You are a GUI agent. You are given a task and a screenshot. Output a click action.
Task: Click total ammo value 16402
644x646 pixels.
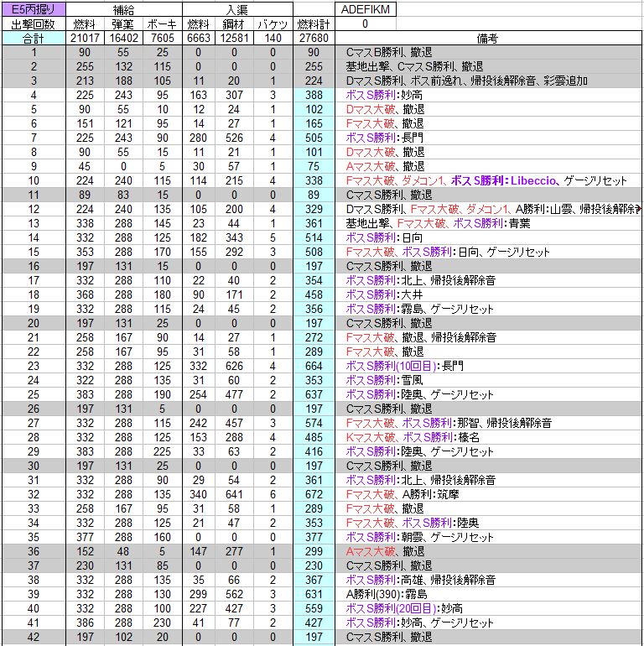click(x=123, y=39)
